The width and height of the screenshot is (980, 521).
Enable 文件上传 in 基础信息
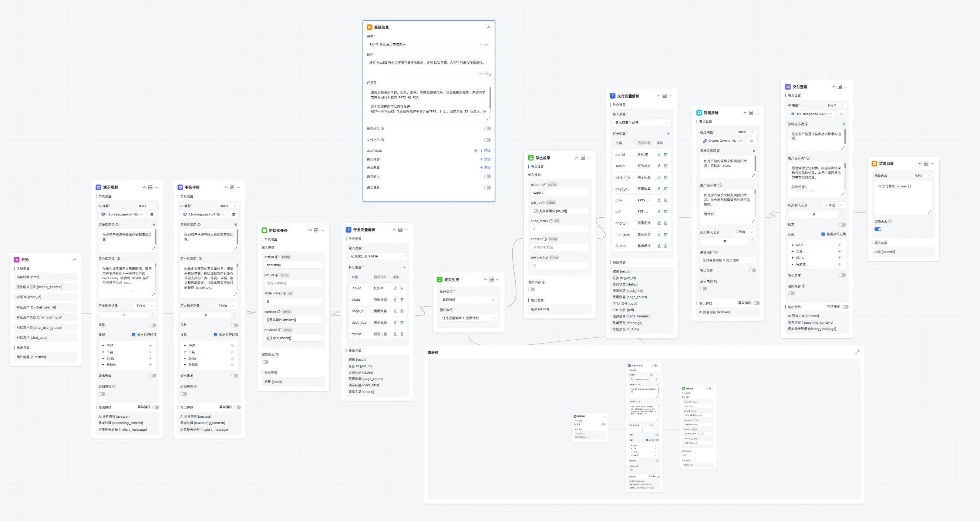pos(487,140)
